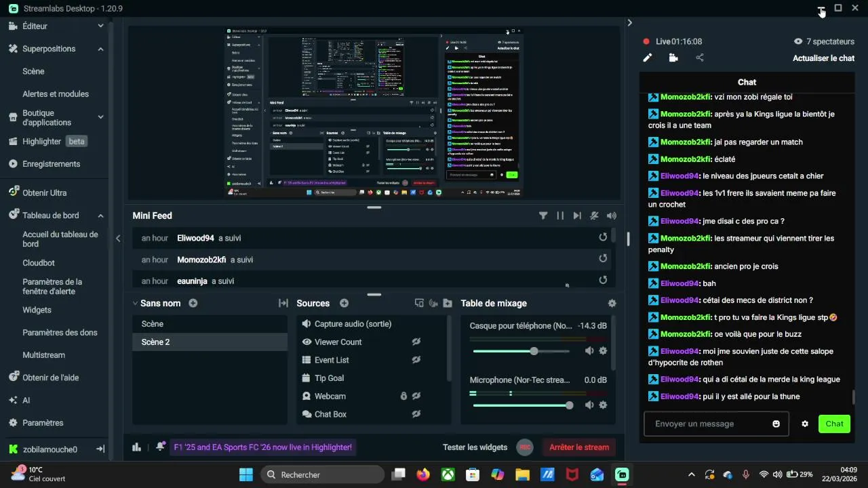868x488 pixels.
Task: Add a new scene with plus icon
Action: (x=193, y=303)
